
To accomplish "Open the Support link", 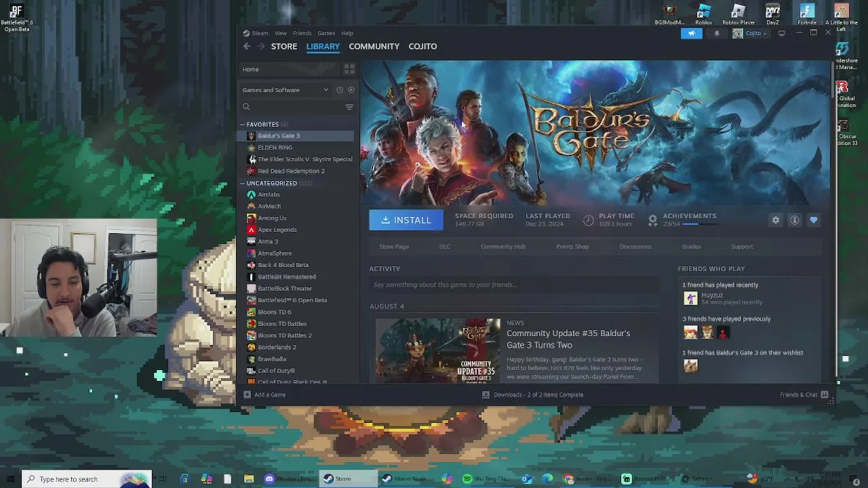I will pyautogui.click(x=742, y=247).
